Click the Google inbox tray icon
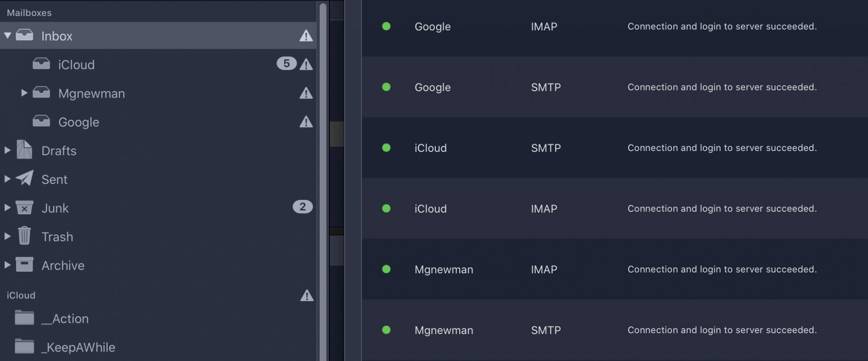This screenshot has width=868, height=361. [41, 121]
